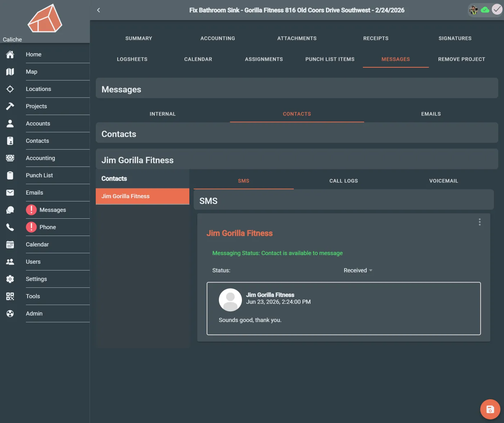This screenshot has width=504, height=423.
Task: Switch to the Internal messages tab
Action: tap(163, 114)
